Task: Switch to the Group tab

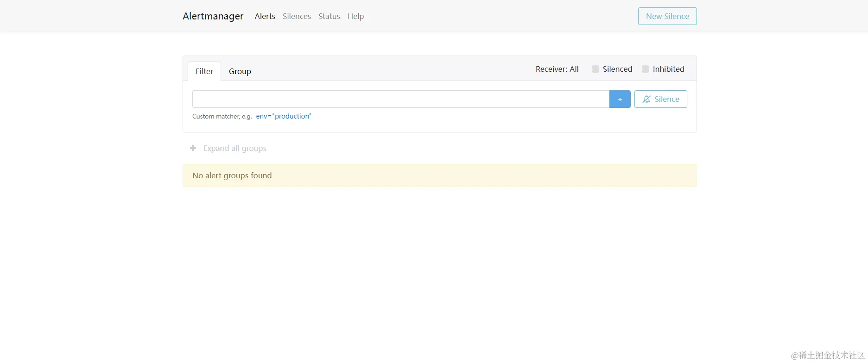Action: click(240, 71)
